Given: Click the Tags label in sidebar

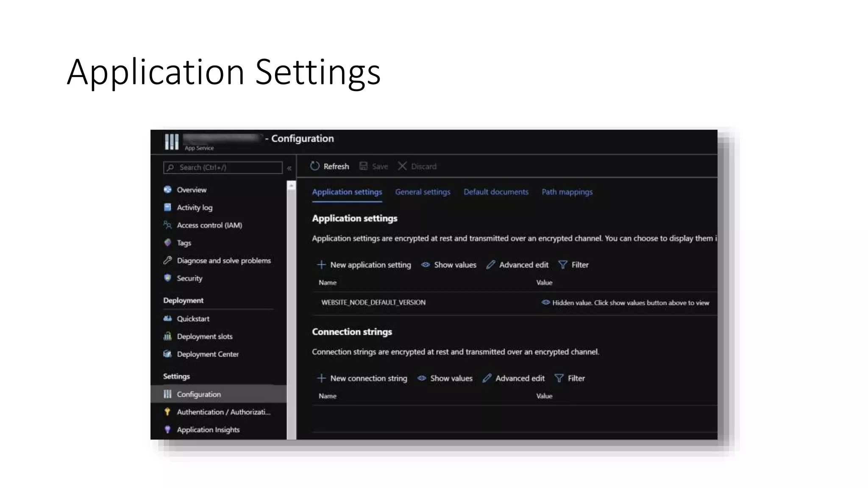Looking at the screenshot, I should tap(184, 243).
